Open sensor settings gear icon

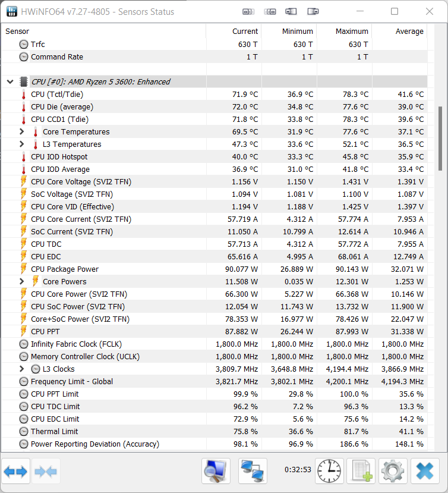coord(393,472)
